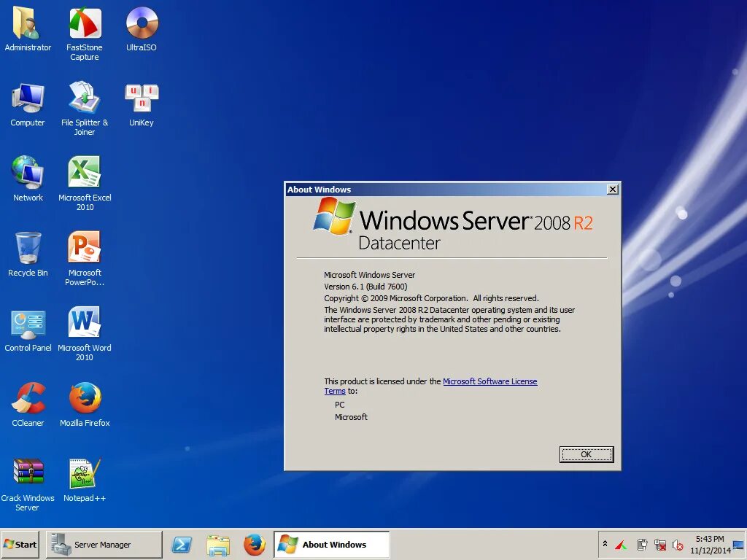Open the Administrator folder icon
This screenshot has height=560, width=747.
(28, 28)
